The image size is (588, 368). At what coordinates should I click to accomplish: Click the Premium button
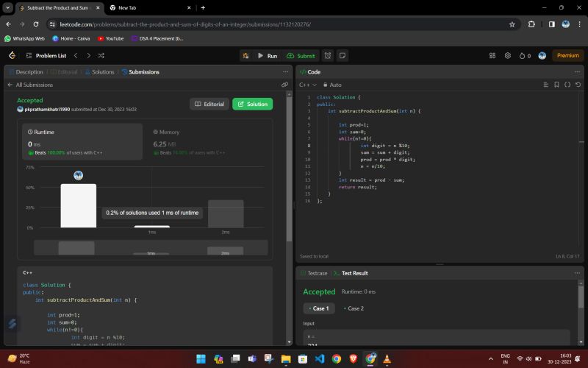567,55
